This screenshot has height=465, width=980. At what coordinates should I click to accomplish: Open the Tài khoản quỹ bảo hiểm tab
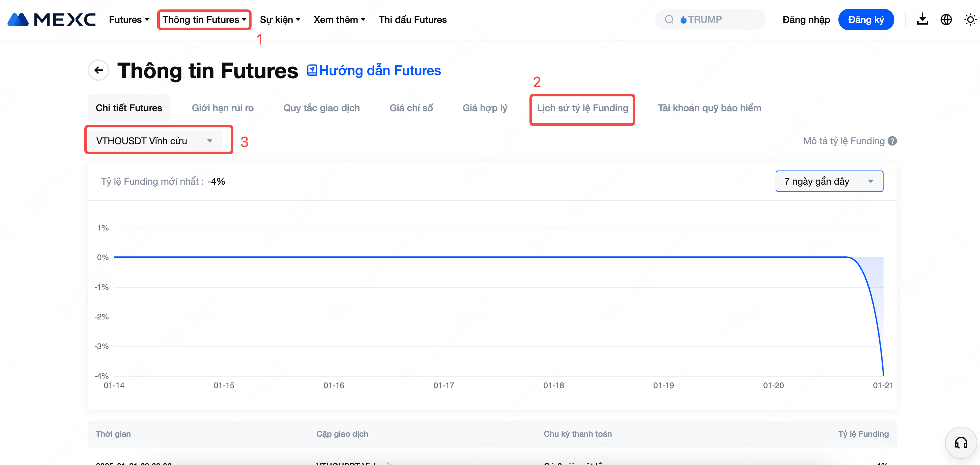click(x=709, y=108)
